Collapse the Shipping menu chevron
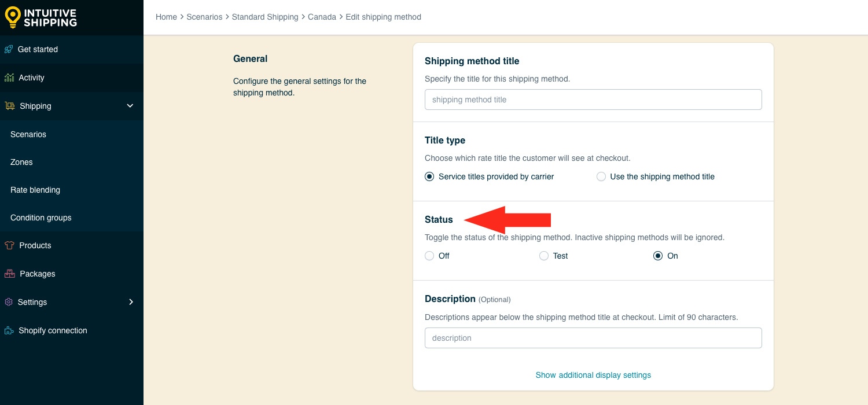This screenshot has height=405, width=868. 130,106
